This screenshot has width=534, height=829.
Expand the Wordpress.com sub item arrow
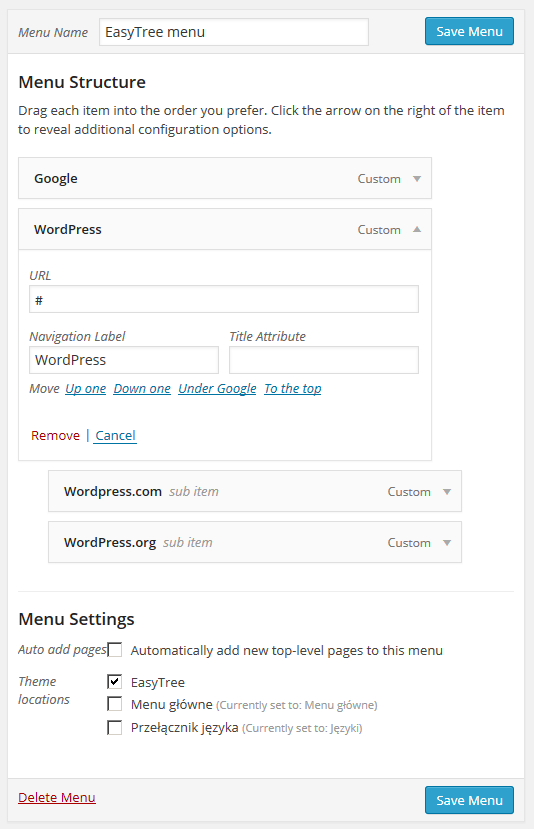tap(447, 492)
